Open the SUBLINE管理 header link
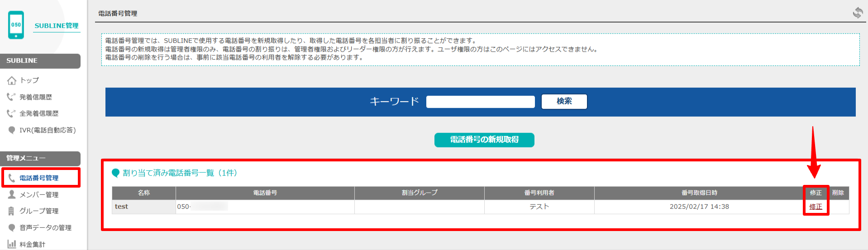 [57, 26]
